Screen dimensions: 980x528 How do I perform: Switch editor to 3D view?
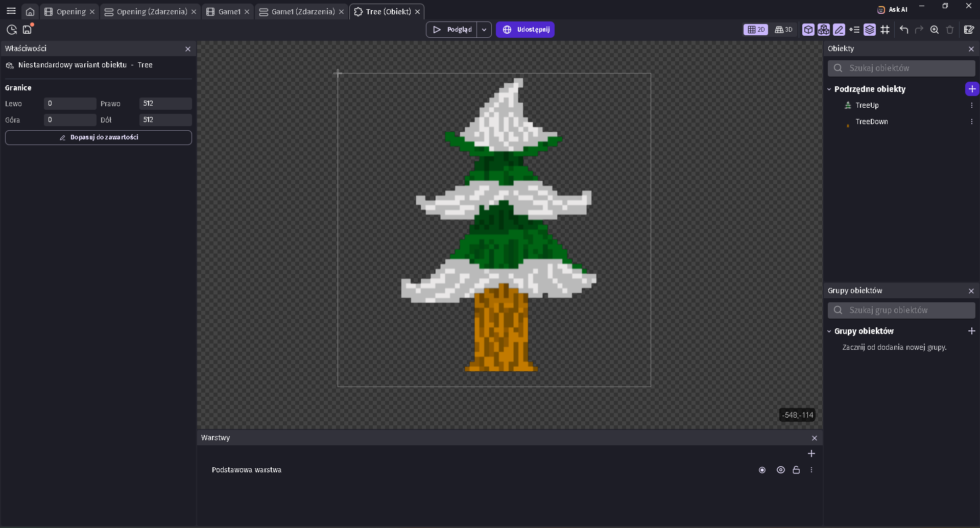tap(784, 30)
